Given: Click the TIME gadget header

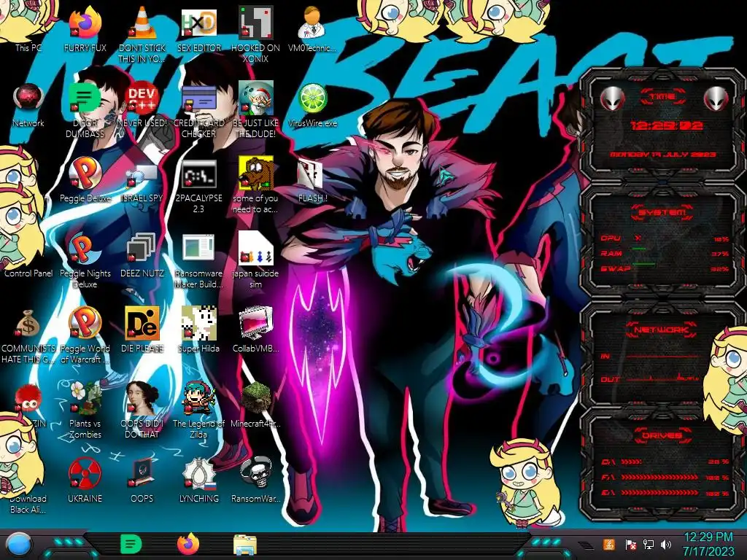Looking at the screenshot, I should 662,97.
